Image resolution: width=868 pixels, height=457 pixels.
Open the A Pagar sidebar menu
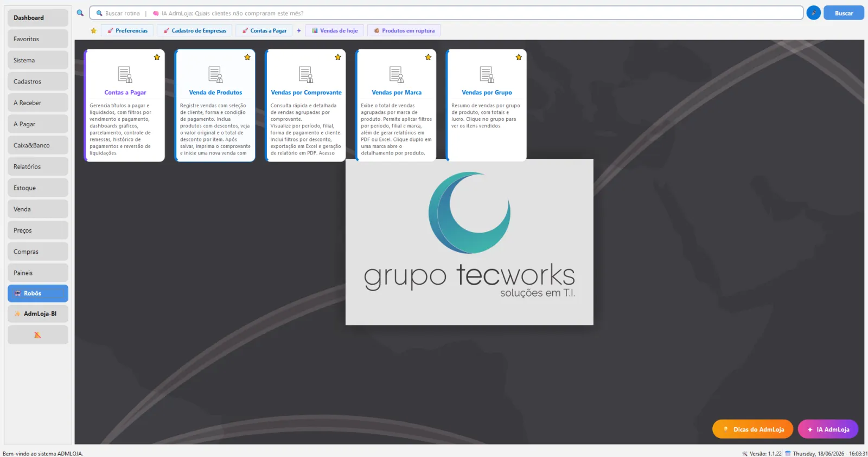point(38,124)
